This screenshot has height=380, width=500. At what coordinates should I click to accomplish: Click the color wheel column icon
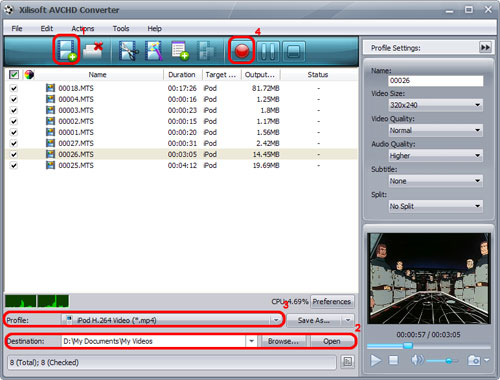point(29,74)
